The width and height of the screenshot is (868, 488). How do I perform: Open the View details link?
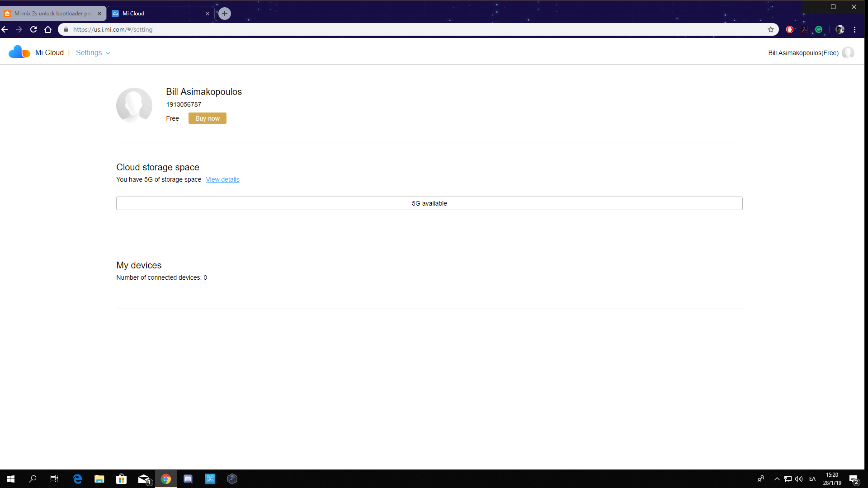(x=222, y=179)
